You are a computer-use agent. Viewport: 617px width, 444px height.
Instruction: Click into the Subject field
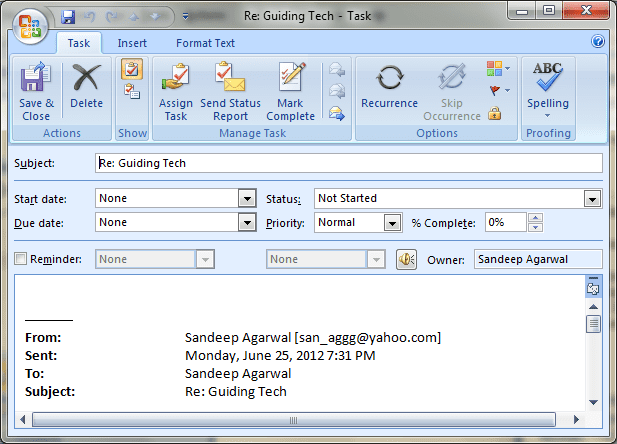point(349,163)
